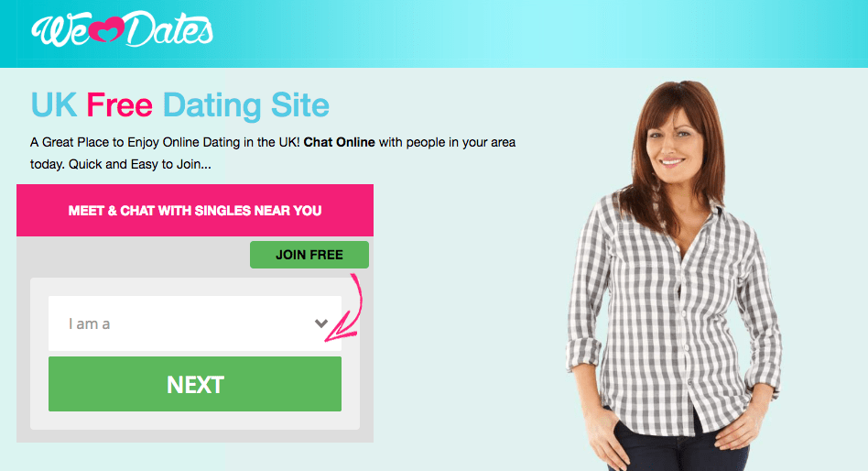
Task: Click the photo of the woman
Action: [674, 276]
